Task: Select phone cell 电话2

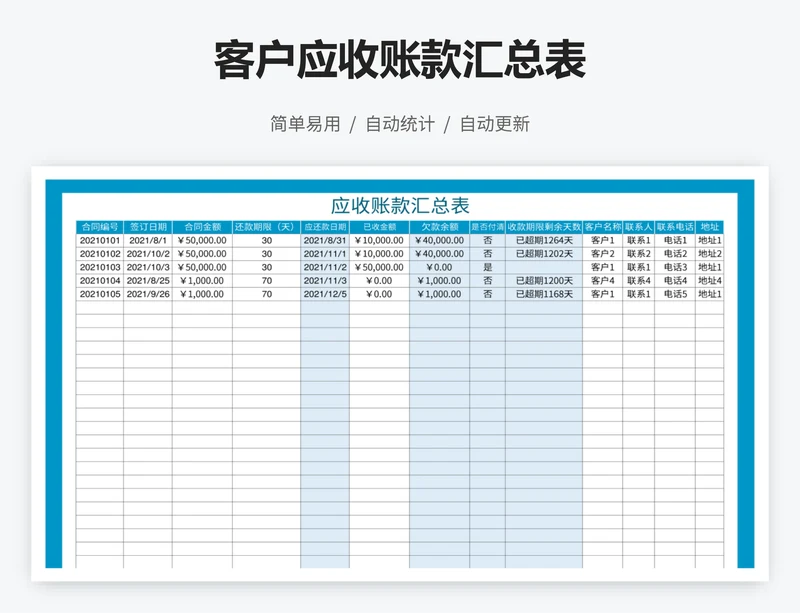Action: click(675, 254)
